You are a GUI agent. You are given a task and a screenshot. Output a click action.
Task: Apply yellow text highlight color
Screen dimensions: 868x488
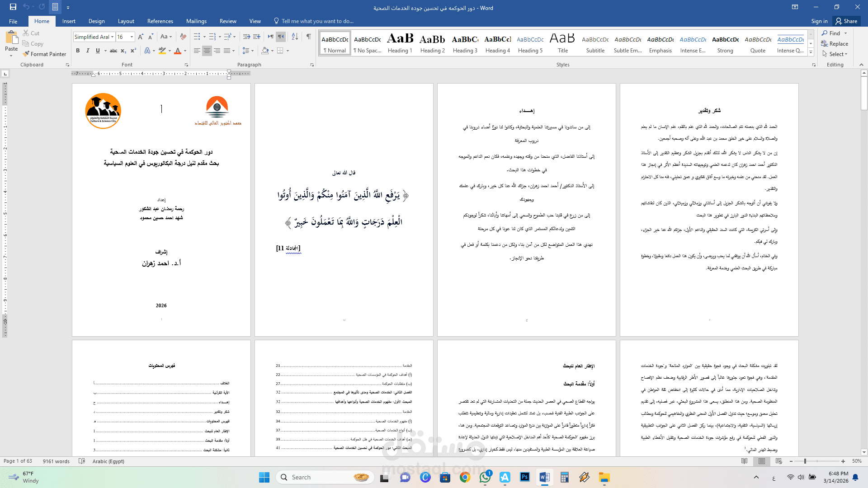(162, 51)
